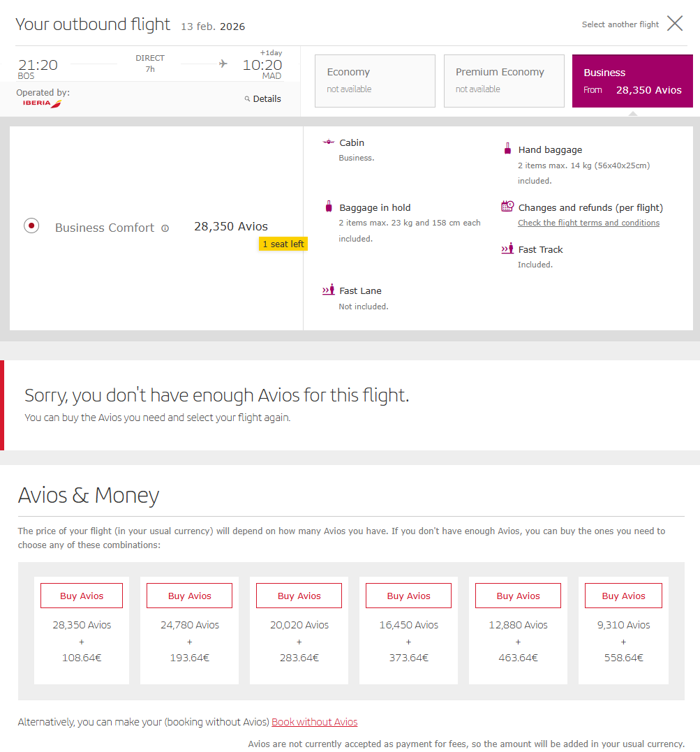Click the 1 seat left badge
Viewport: 700px width, 752px height.
click(x=283, y=244)
